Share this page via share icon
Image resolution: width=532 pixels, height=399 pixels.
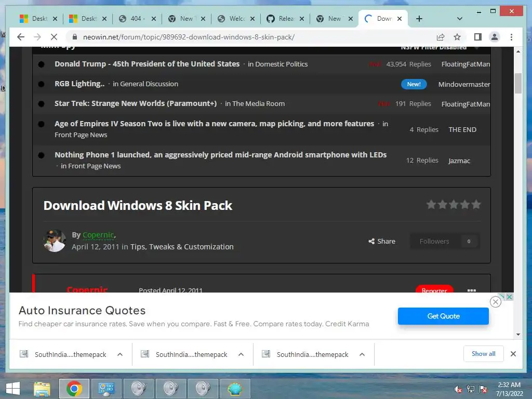[441, 37]
